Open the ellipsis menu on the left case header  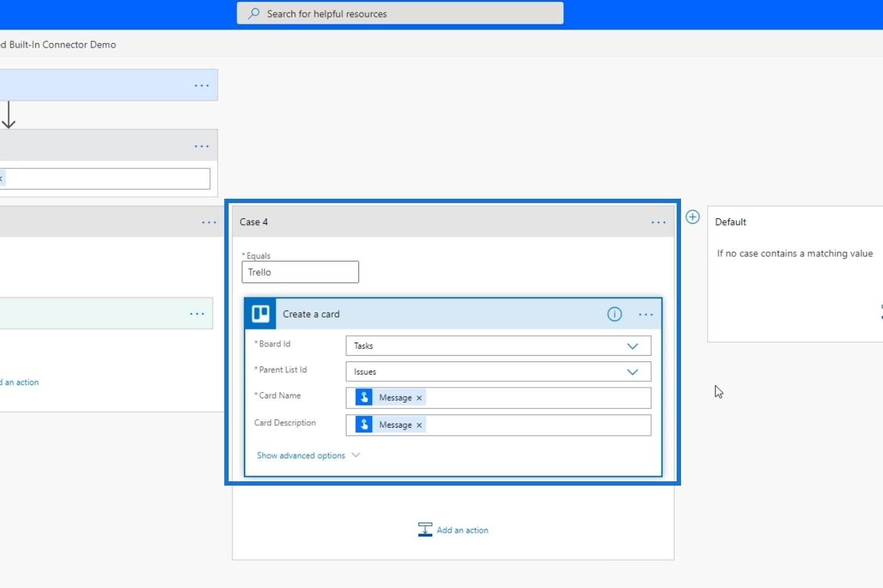[x=209, y=222]
